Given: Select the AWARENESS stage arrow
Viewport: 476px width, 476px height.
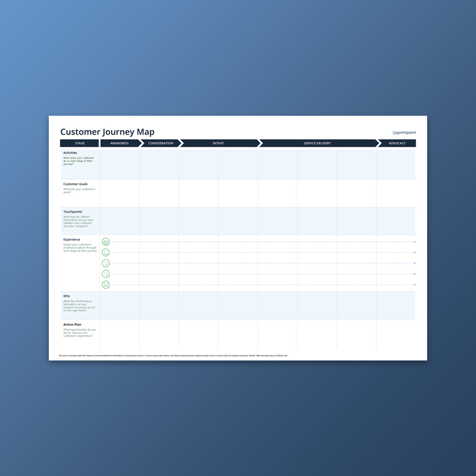Looking at the screenshot, I should [x=119, y=143].
